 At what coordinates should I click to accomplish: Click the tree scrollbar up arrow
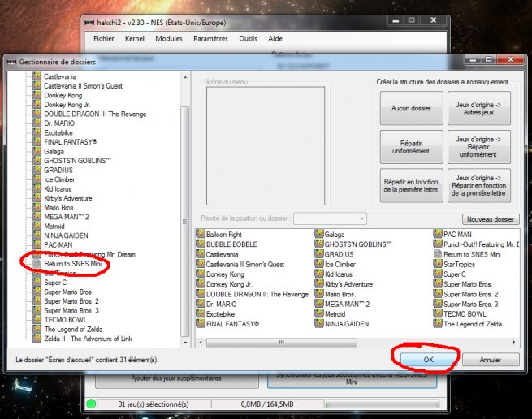click(185, 78)
